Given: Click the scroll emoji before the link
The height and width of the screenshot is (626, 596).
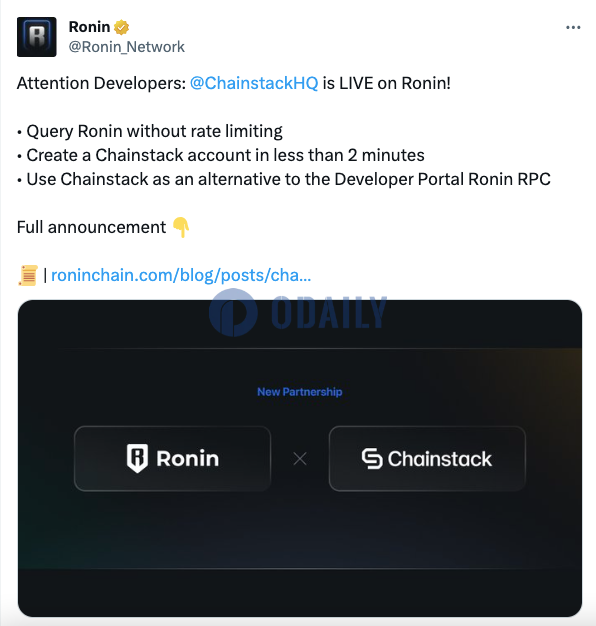Looking at the screenshot, I should [x=28, y=275].
